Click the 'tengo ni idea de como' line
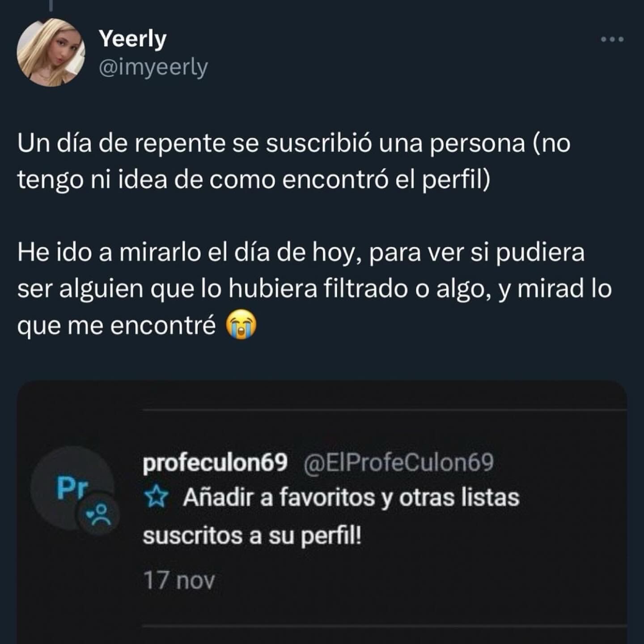The image size is (644, 644). tap(253, 180)
